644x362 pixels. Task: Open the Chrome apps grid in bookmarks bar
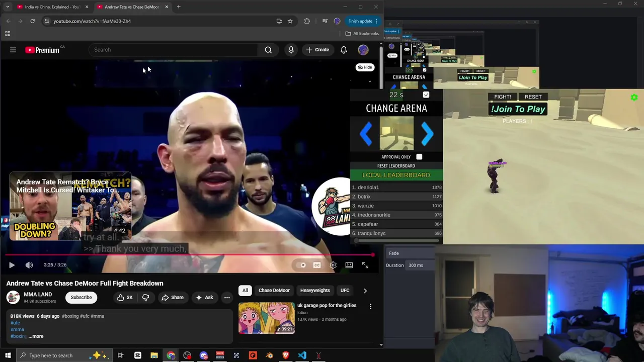tap(8, 34)
